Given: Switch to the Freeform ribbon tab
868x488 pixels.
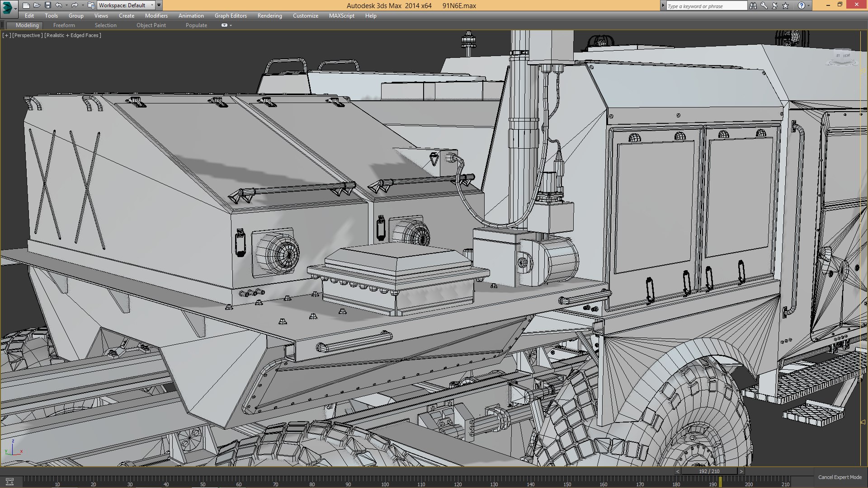Looking at the screenshot, I should pyautogui.click(x=64, y=25).
